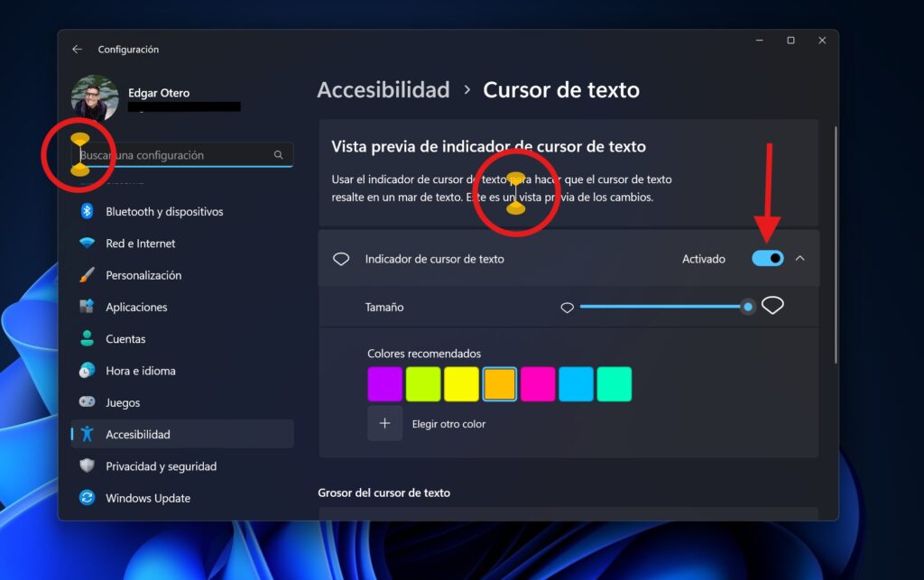The image size is (924, 580).
Task: Select Accesibilidad in the sidebar
Action: tap(182, 434)
